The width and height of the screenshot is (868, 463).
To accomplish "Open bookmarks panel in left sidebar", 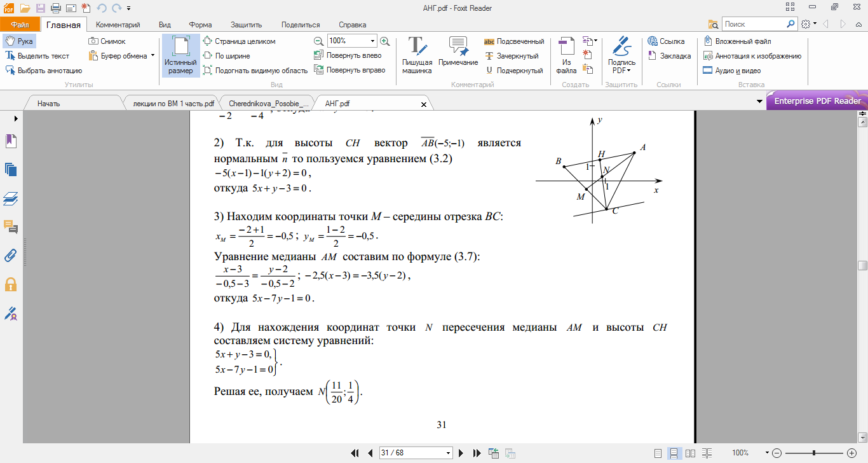I will (x=11, y=141).
